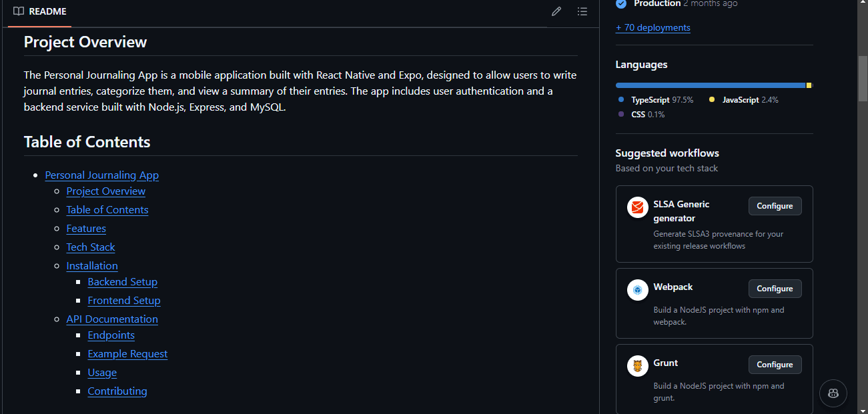Screen dimensions: 868x414
Task: Click the TypeScript language bar segment
Action: tap(710, 85)
